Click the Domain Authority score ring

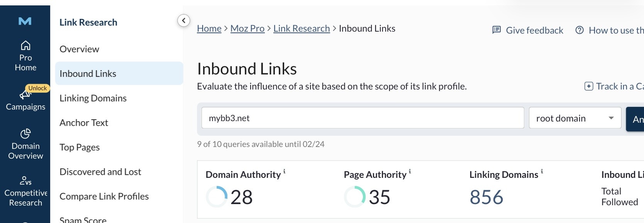click(x=217, y=197)
